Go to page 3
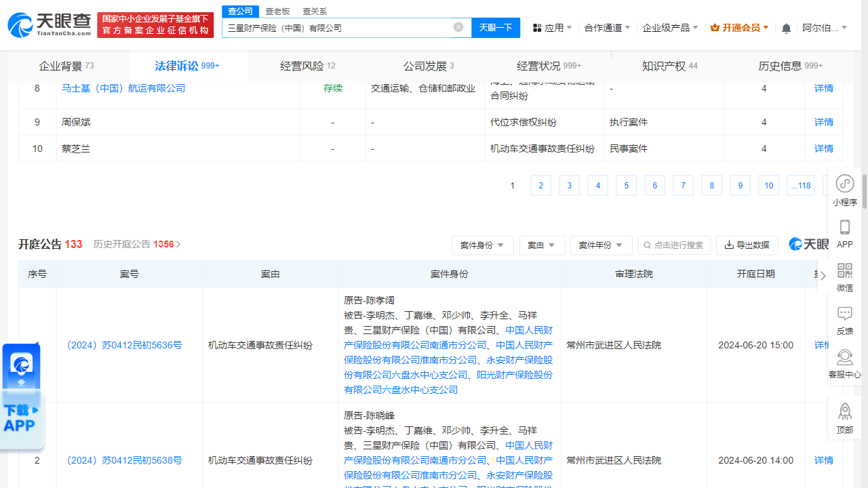The height and width of the screenshot is (488, 868). (x=569, y=186)
